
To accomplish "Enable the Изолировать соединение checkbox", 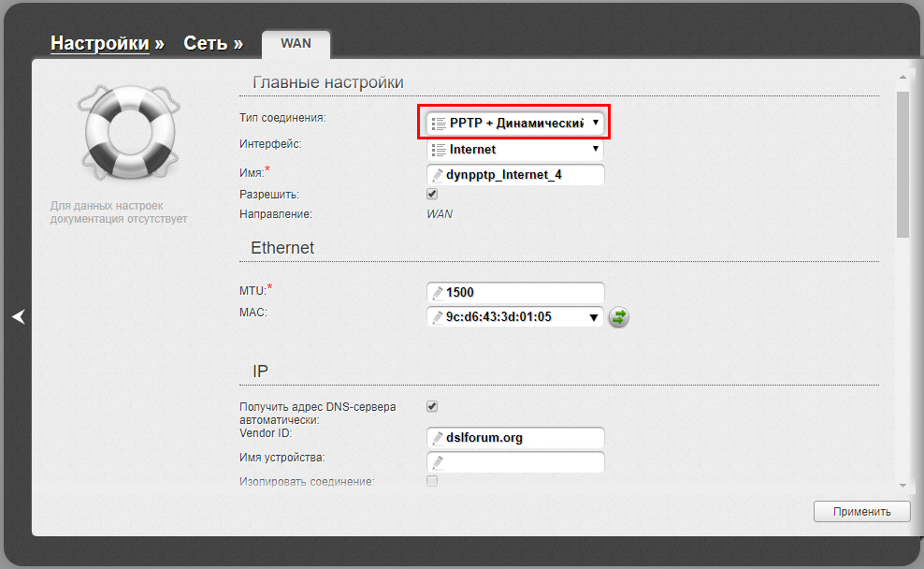I will (x=432, y=481).
